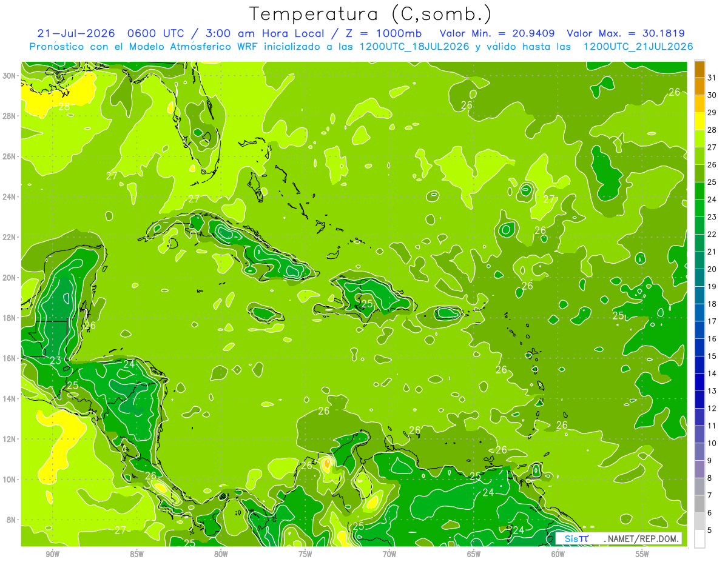
Task: Click the "55W" longitude axis label
Action: (x=642, y=554)
